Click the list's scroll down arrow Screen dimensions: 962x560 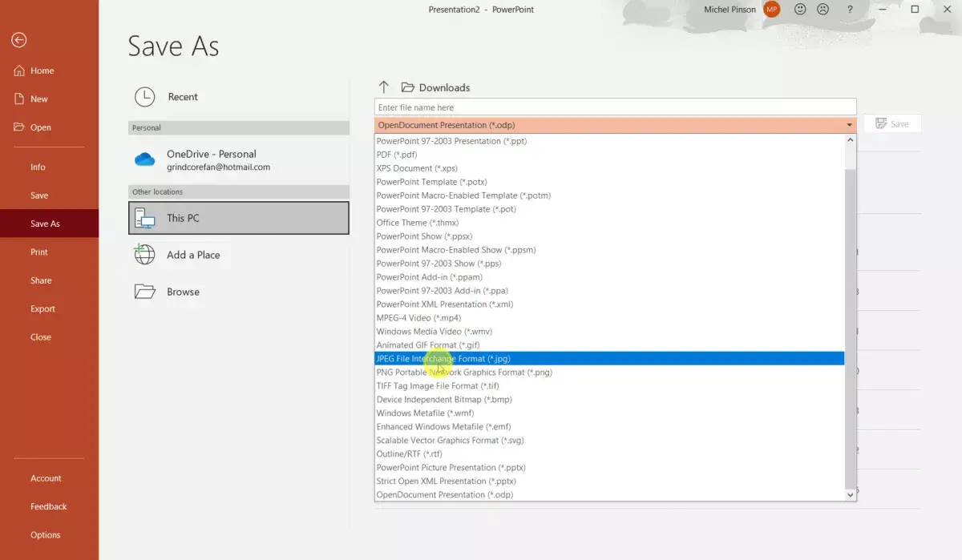click(x=851, y=494)
